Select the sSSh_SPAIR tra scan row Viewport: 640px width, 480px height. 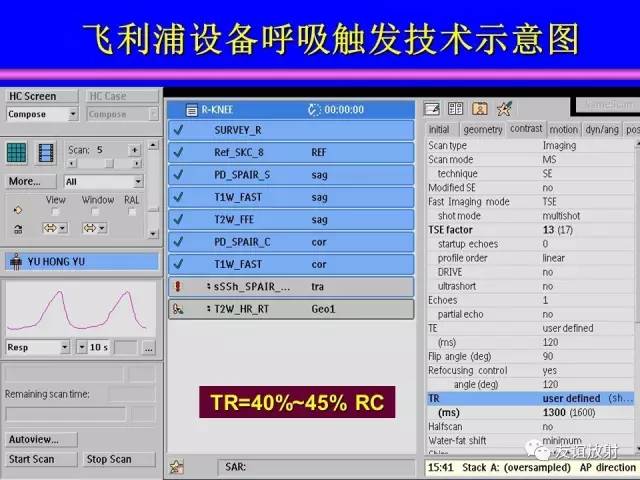pos(291,287)
